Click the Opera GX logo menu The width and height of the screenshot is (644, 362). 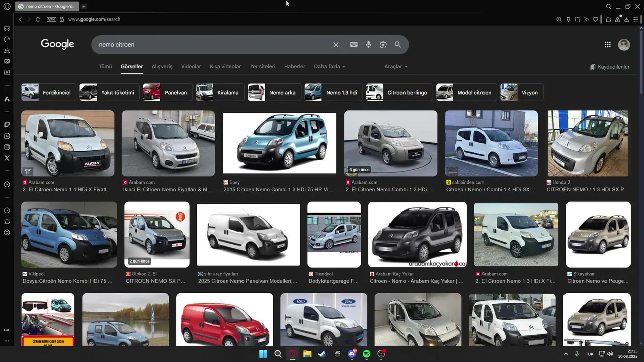(6, 6)
